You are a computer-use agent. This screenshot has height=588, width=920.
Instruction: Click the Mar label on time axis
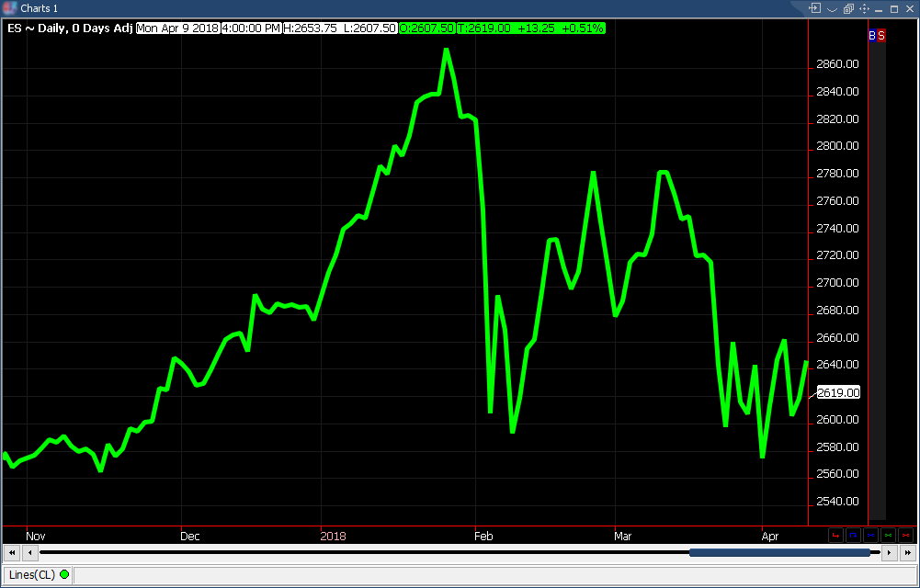point(622,536)
